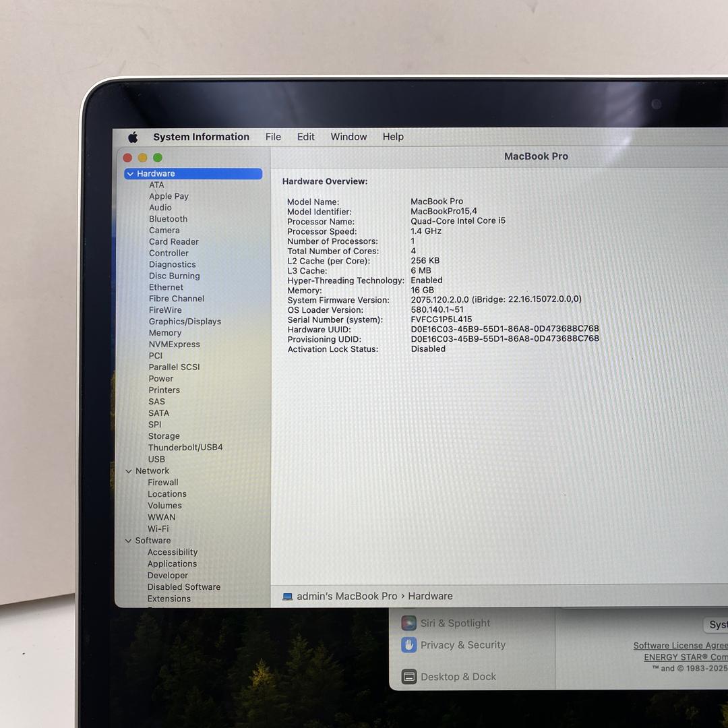The width and height of the screenshot is (728, 728).
Task: Select Audio in the sidebar
Action: [x=160, y=208]
